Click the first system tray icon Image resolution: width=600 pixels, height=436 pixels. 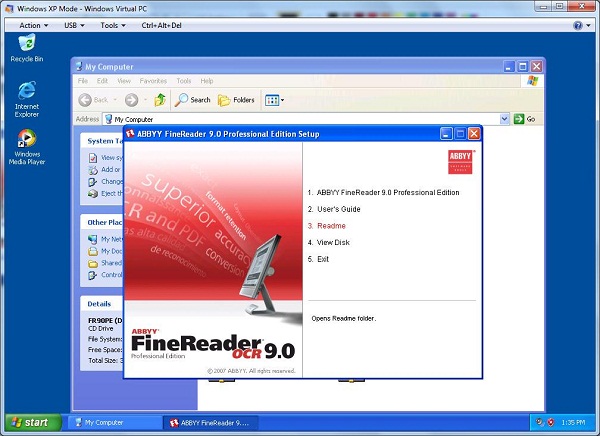pos(540,422)
